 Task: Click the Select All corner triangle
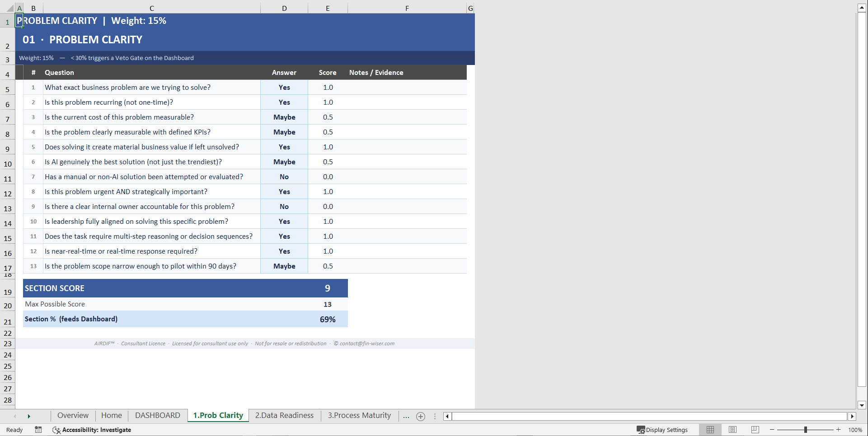[10, 8]
